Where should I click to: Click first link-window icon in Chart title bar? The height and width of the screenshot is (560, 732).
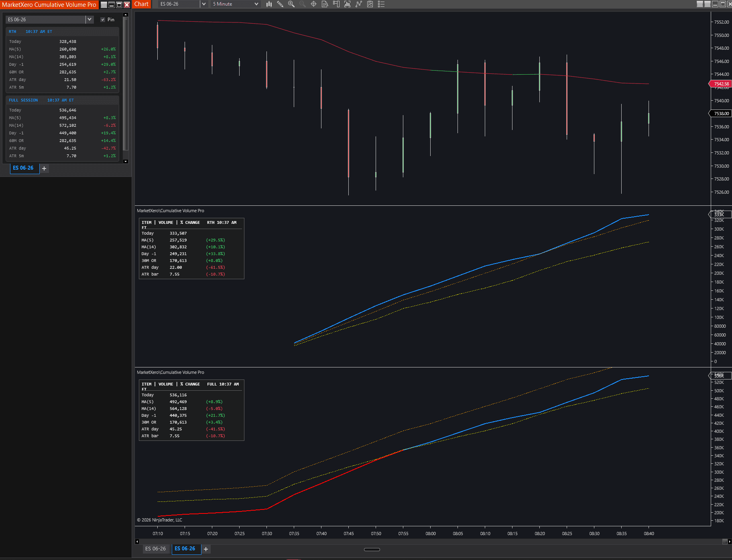(700, 4)
